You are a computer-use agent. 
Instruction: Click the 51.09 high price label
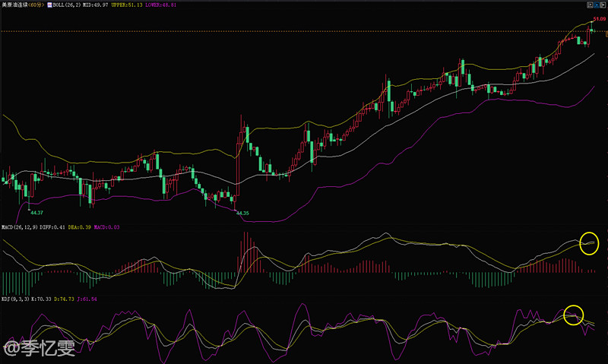598,17
